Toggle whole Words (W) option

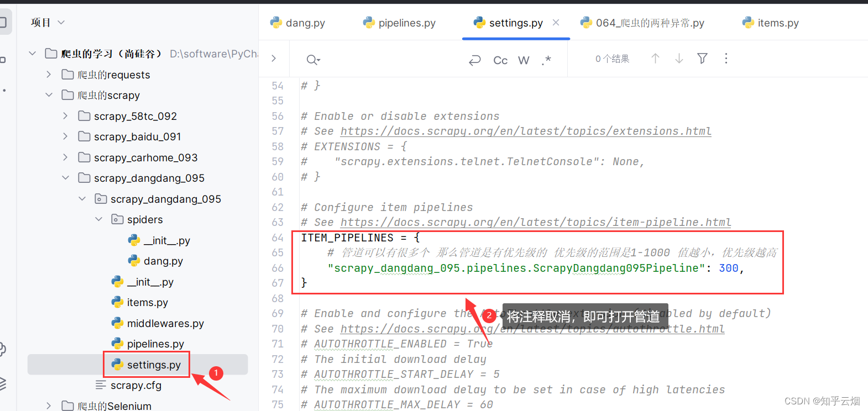[524, 60]
